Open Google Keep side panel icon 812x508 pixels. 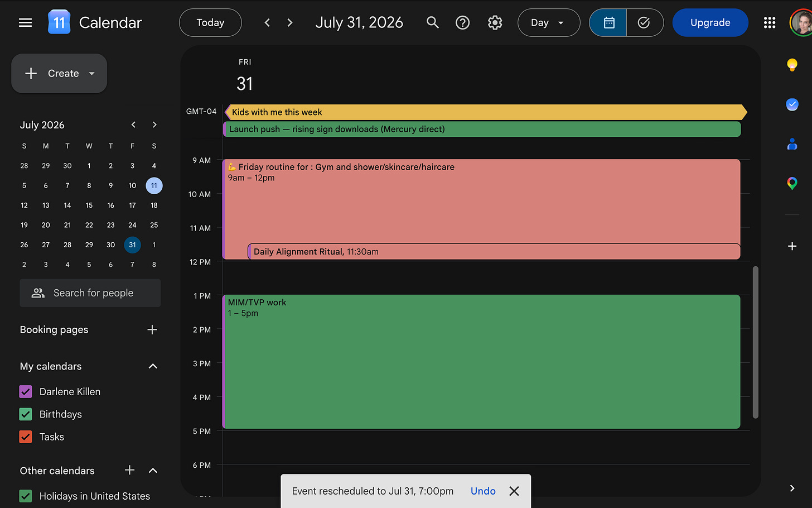[792, 65]
